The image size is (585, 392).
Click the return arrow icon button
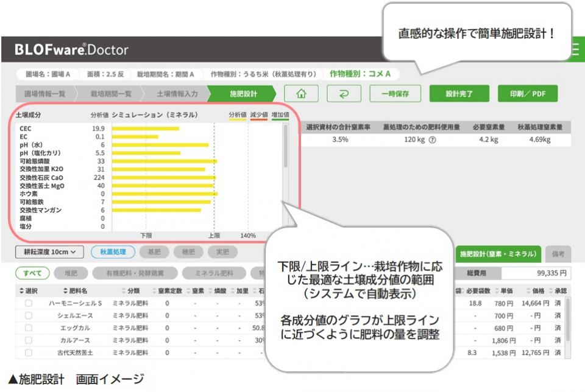tap(344, 94)
